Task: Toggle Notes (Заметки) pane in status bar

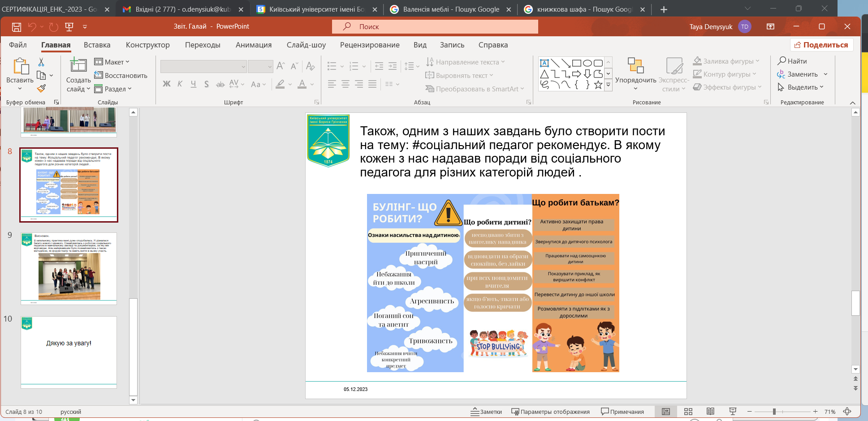Action: [x=486, y=412]
